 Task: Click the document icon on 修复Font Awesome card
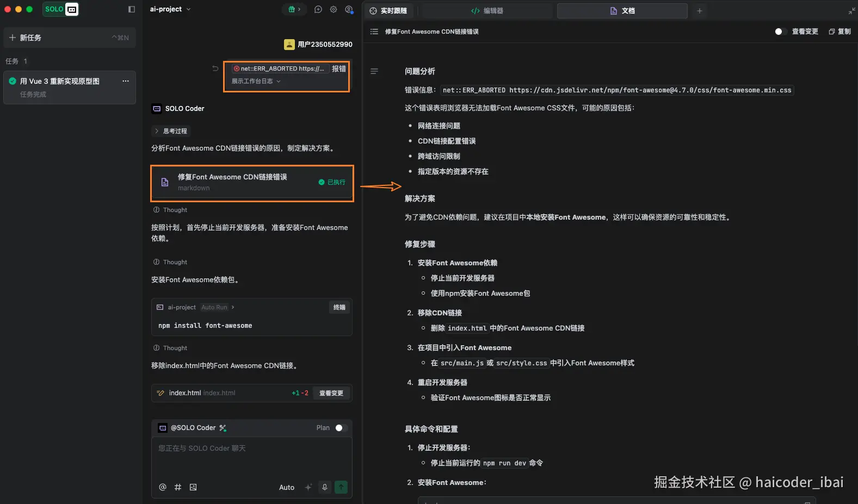(x=165, y=182)
